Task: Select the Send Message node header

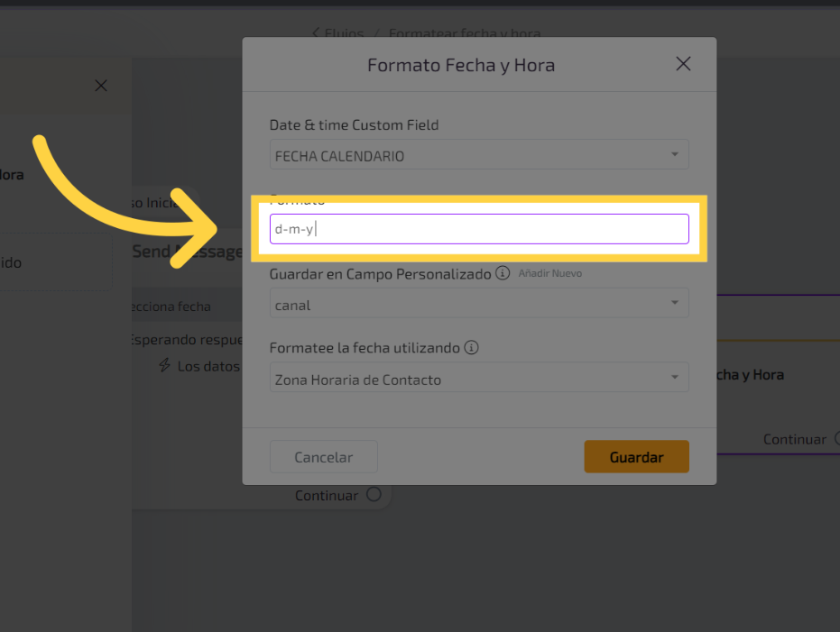Action: [188, 252]
